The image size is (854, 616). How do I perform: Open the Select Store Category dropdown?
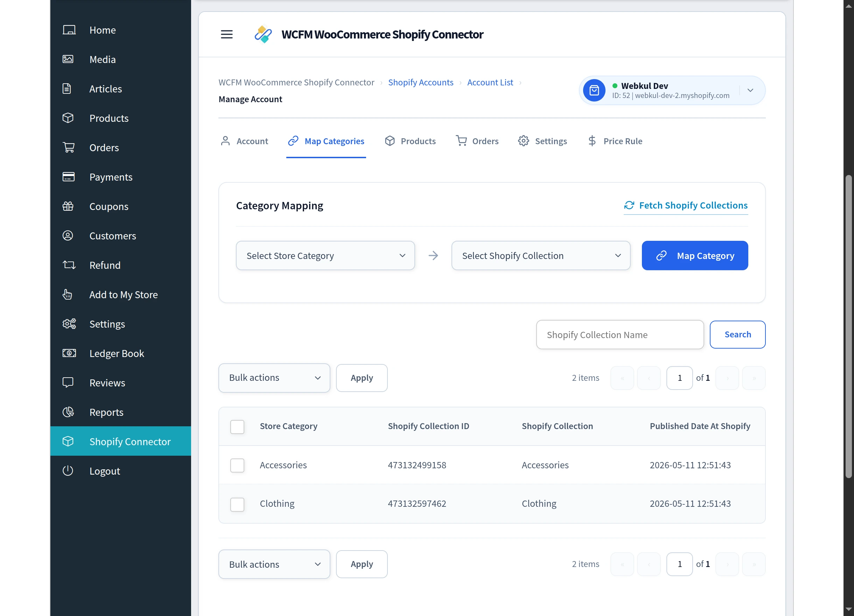pos(325,255)
